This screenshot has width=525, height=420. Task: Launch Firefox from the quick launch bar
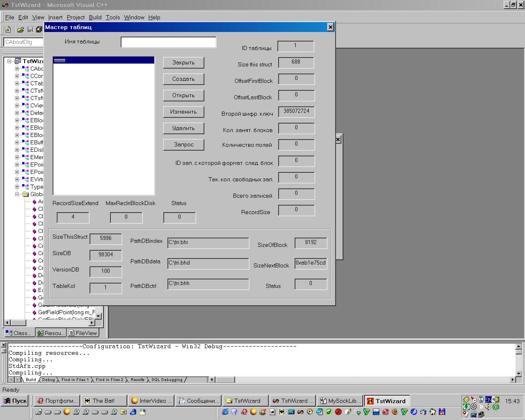[395, 412]
